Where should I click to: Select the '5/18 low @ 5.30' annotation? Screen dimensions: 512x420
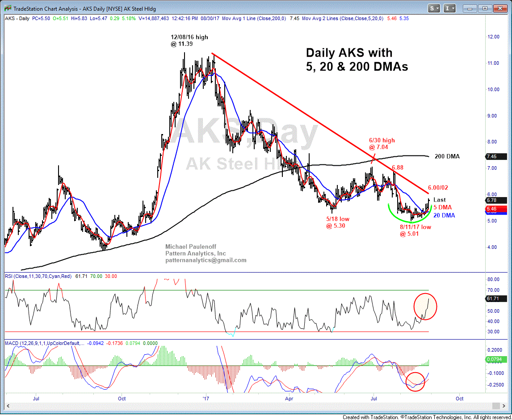click(x=338, y=223)
